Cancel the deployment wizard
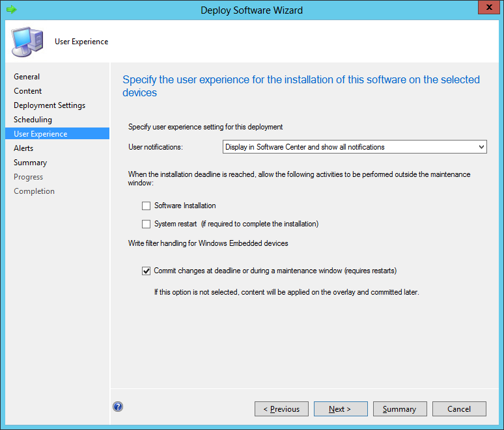The height and width of the screenshot is (430, 504). click(x=459, y=409)
